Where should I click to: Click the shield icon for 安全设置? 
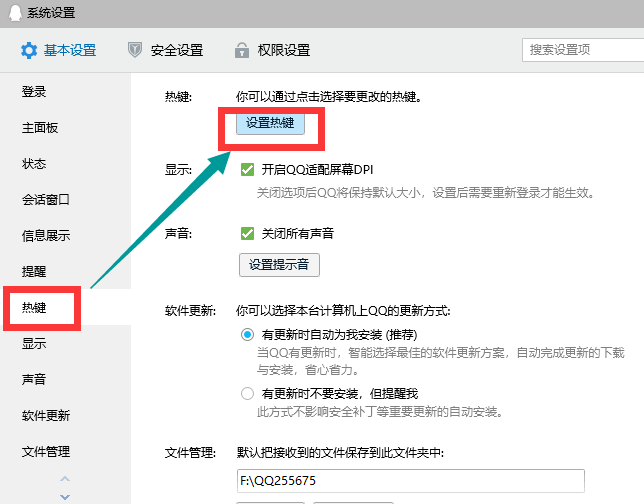click(135, 50)
